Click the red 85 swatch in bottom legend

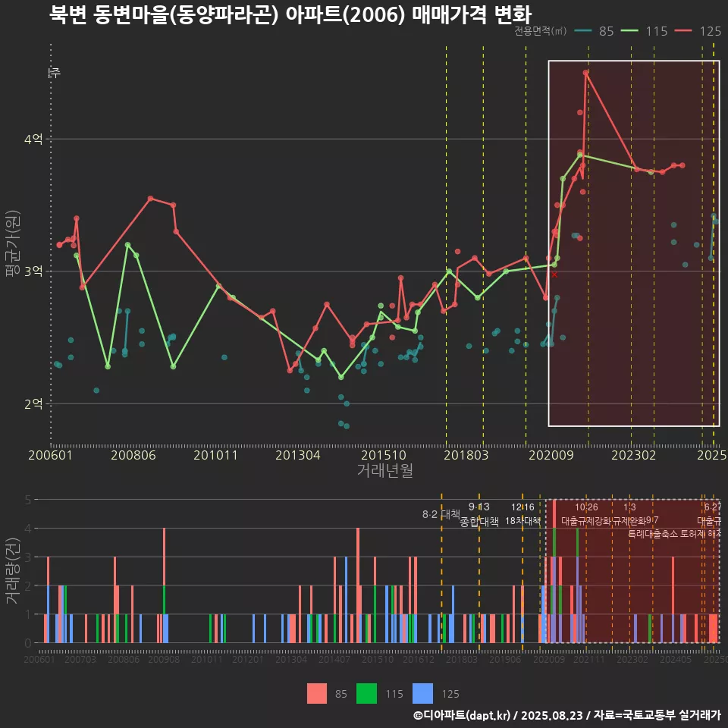[318, 693]
